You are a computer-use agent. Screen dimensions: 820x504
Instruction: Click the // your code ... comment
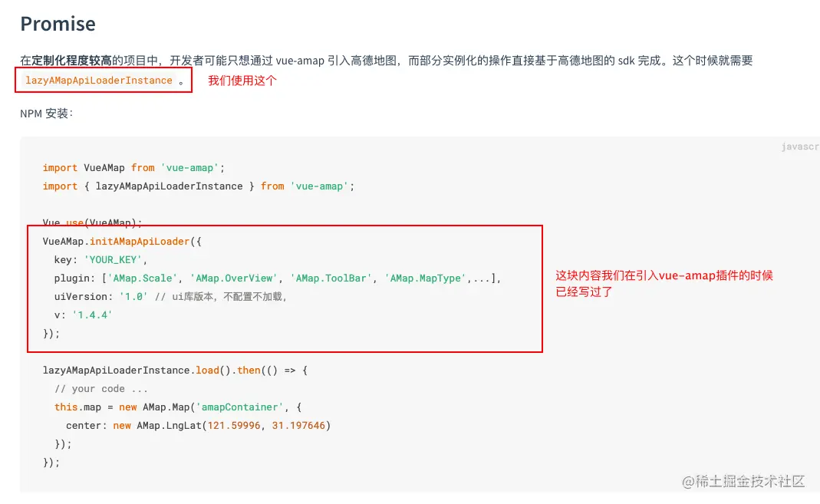[101, 389]
